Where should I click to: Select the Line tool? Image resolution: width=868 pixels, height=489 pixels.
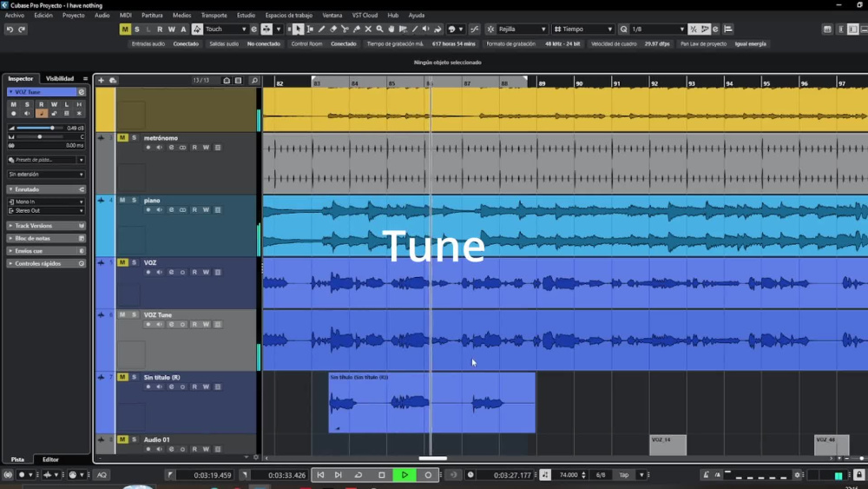pyautogui.click(x=415, y=30)
